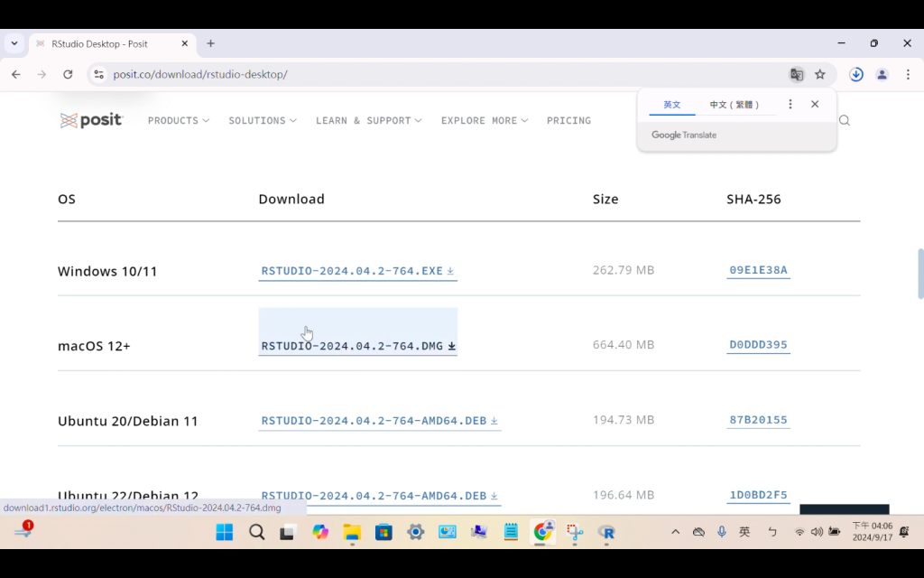The height and width of the screenshot is (578, 924).
Task: Open Notepad from taskbar
Action: click(x=511, y=532)
